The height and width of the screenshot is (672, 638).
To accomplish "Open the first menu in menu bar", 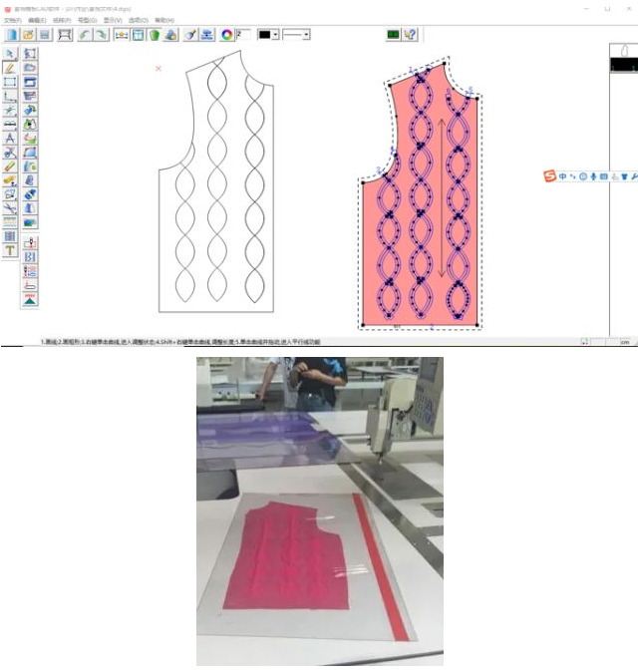I will click(x=11, y=20).
